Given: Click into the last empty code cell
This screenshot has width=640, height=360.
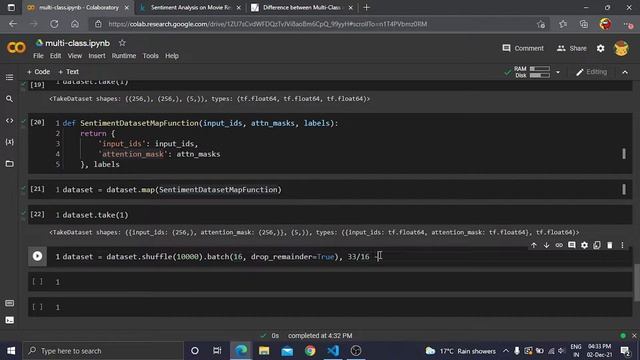Looking at the screenshot, I should 330,307.
